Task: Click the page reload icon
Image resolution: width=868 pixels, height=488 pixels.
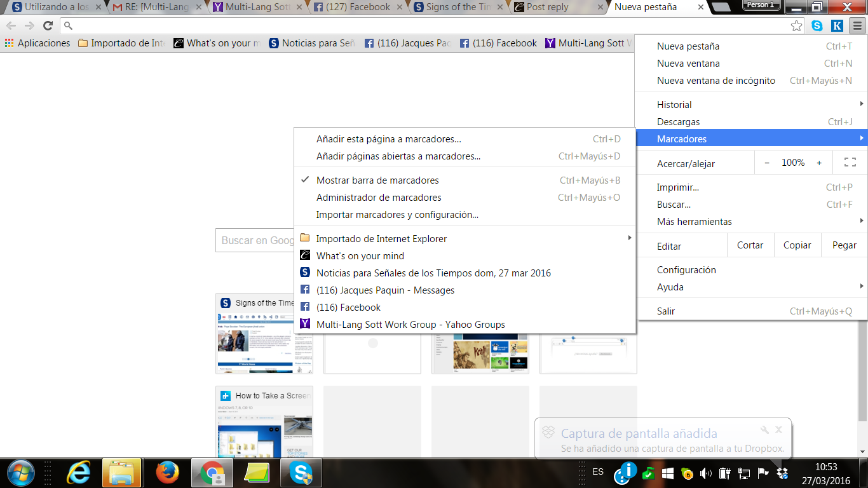Action: pyautogui.click(x=48, y=26)
